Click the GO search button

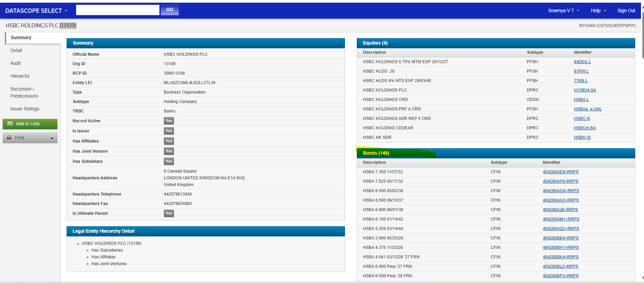(x=170, y=10)
